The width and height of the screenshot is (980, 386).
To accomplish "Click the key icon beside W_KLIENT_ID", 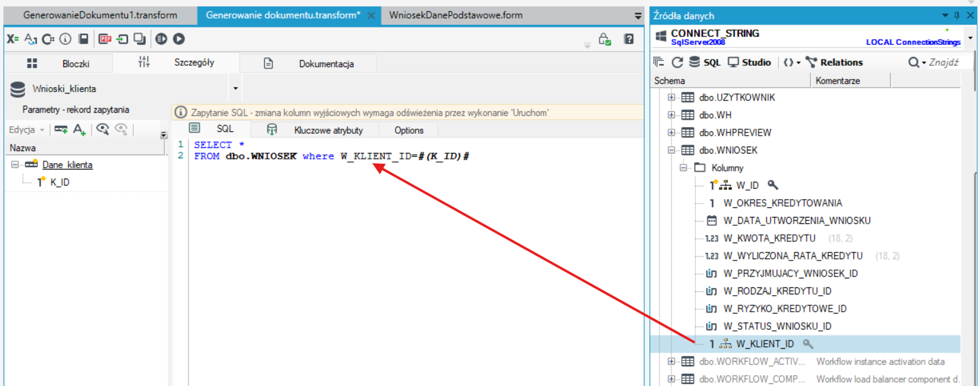I will tap(808, 344).
